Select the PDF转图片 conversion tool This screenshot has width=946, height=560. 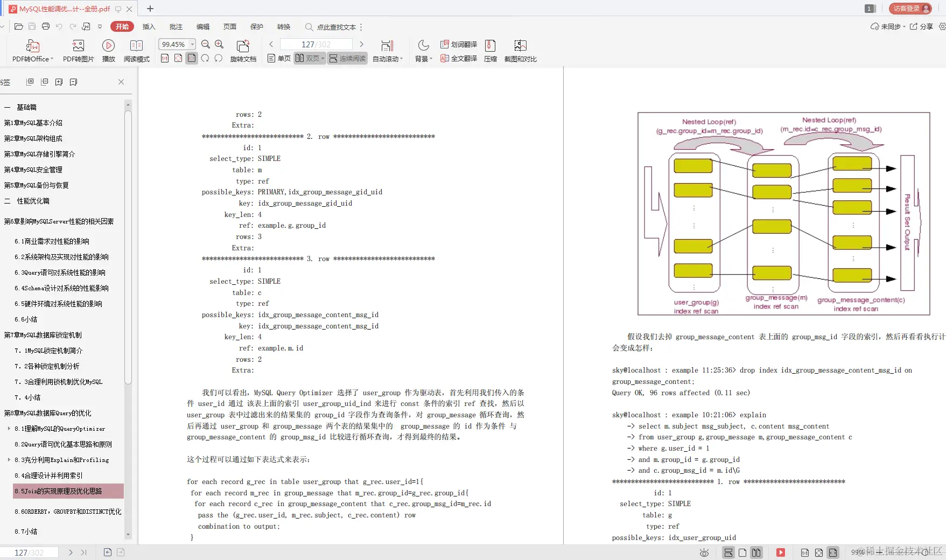point(78,50)
